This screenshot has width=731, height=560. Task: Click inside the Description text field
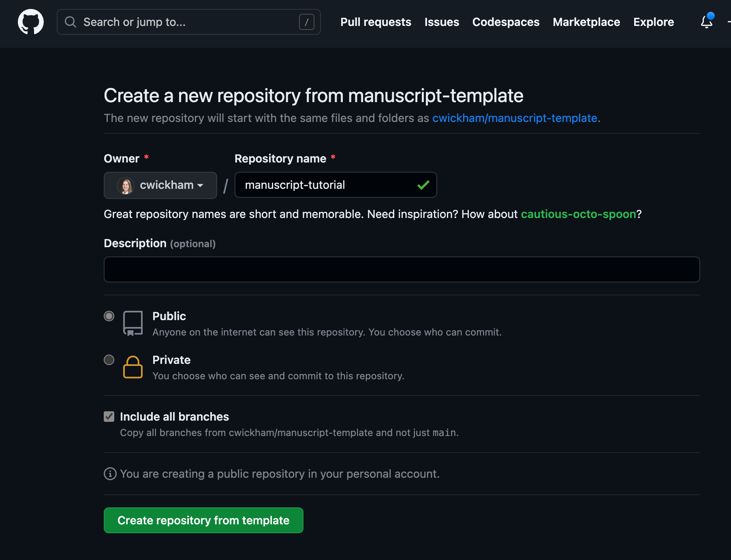pos(401,269)
